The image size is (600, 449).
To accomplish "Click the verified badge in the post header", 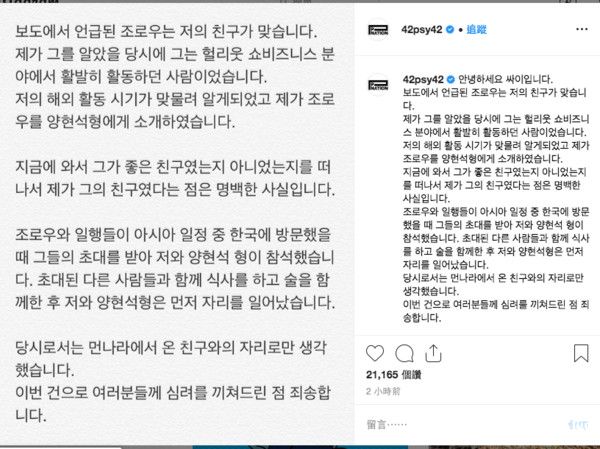I will (x=450, y=29).
